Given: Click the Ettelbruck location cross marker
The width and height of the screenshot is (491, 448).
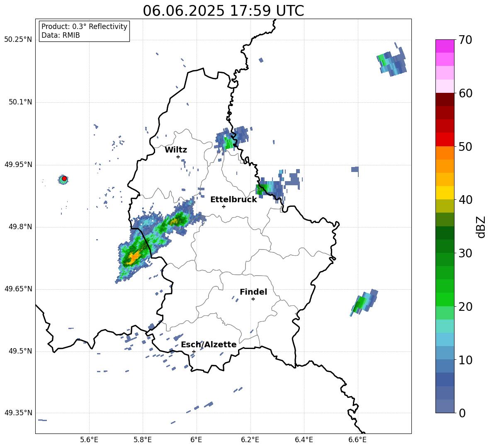Looking at the screenshot, I should (224, 206).
